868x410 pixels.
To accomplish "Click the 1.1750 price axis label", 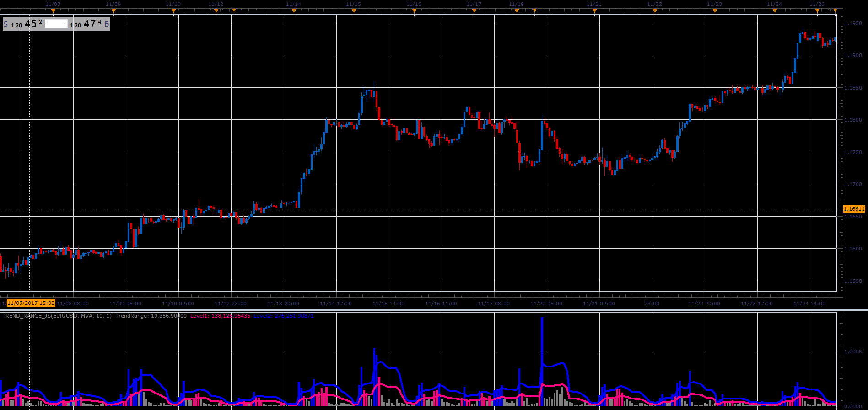I will (853, 152).
